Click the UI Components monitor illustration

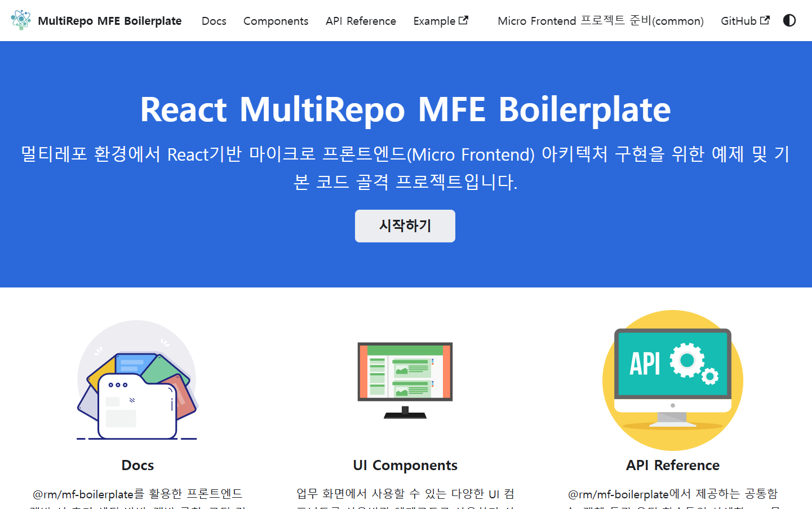pos(405,380)
